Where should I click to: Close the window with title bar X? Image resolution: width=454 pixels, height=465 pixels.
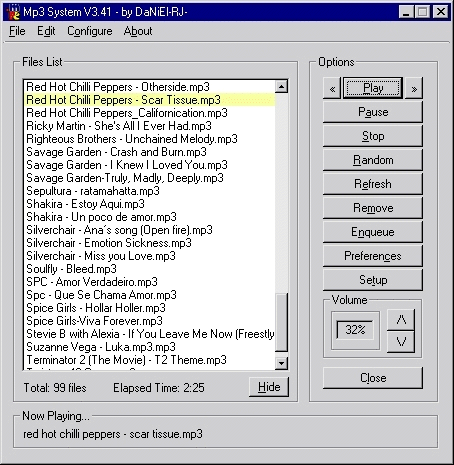coord(441,12)
